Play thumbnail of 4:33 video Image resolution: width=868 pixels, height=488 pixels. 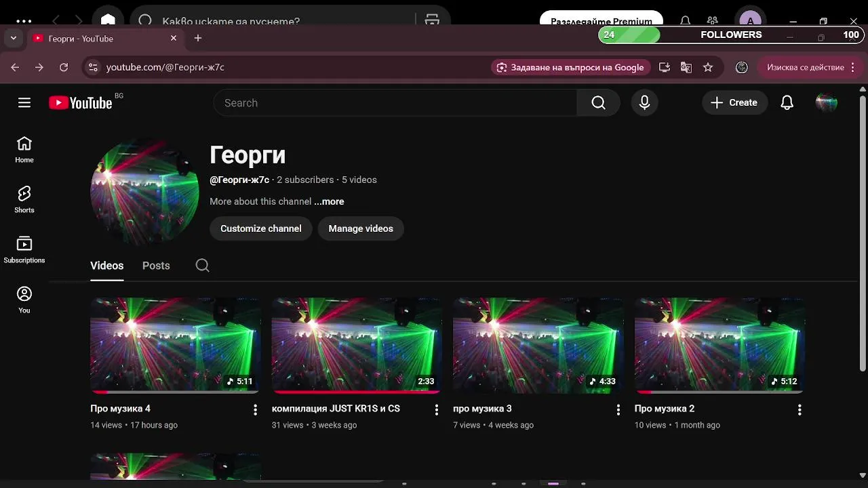(538, 346)
